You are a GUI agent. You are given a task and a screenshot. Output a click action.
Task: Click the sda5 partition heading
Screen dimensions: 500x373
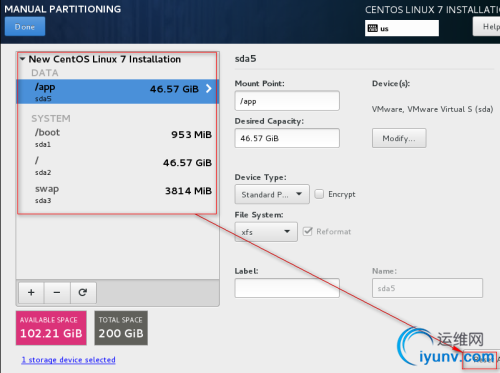245,59
